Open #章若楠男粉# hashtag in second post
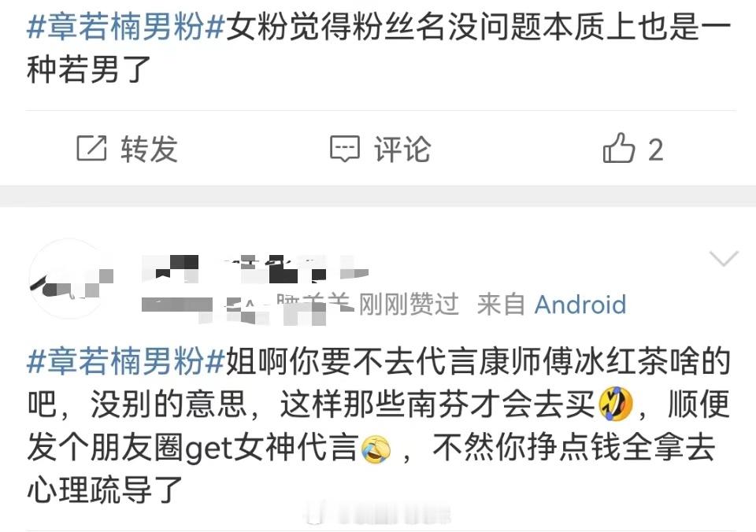 click(126, 361)
